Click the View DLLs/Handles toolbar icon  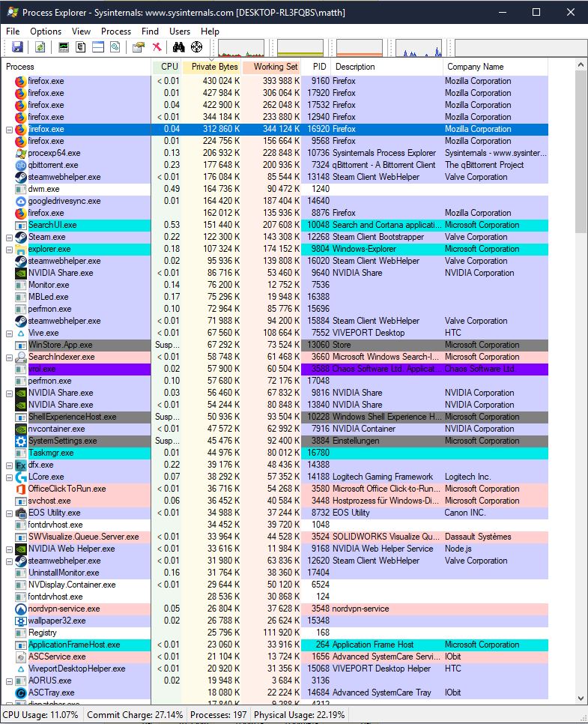coord(115,47)
